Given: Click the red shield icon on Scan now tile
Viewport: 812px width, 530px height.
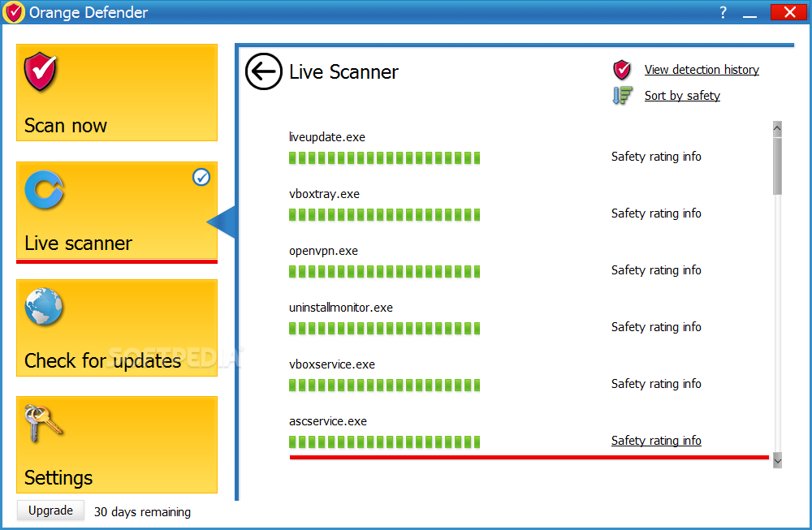Looking at the screenshot, I should point(41,71).
